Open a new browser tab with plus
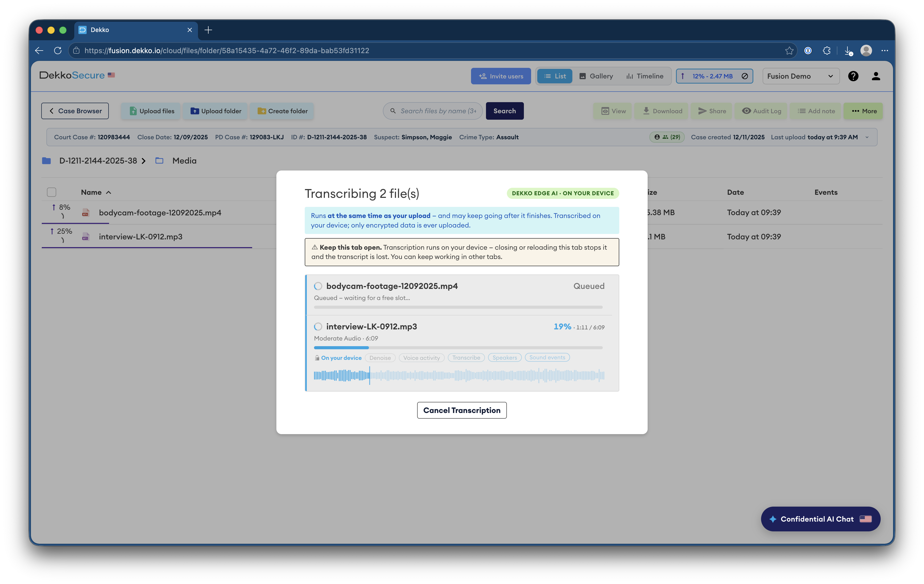Image resolution: width=924 pixels, height=584 pixels. [x=208, y=30]
